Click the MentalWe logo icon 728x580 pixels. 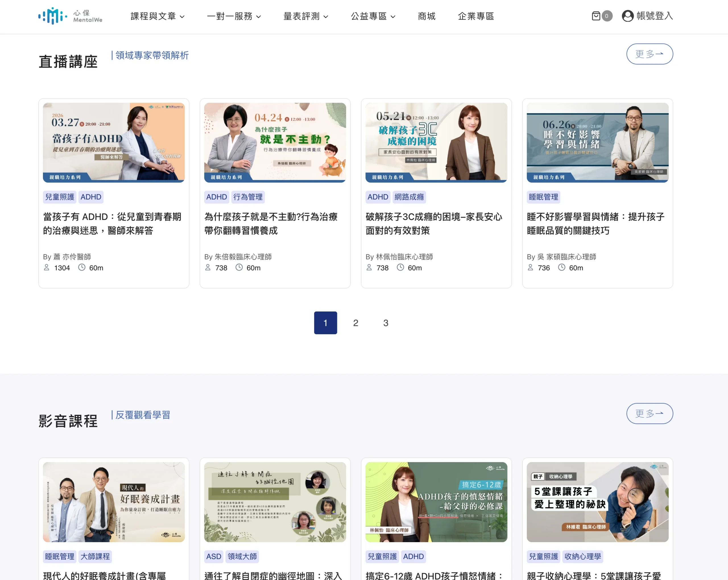52,16
